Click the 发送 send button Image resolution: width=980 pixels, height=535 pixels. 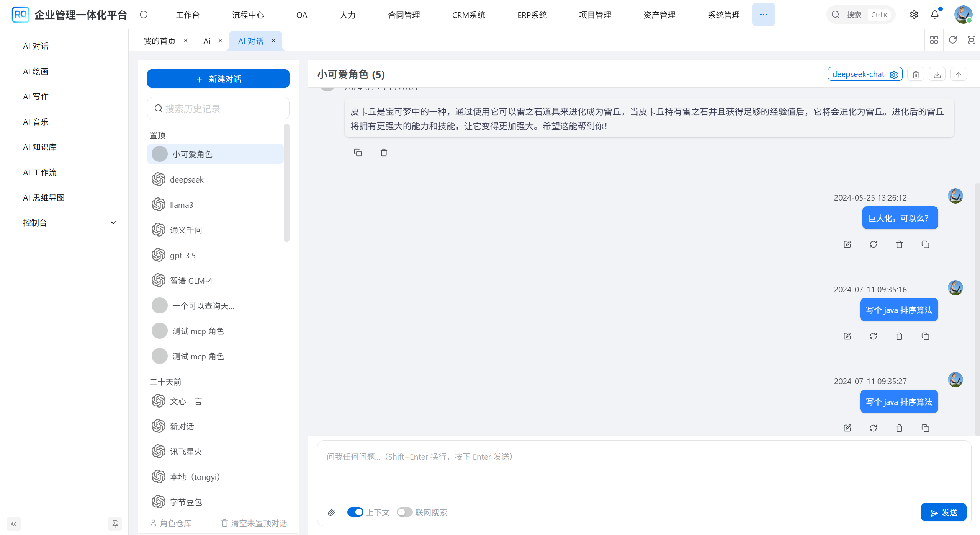[944, 512]
